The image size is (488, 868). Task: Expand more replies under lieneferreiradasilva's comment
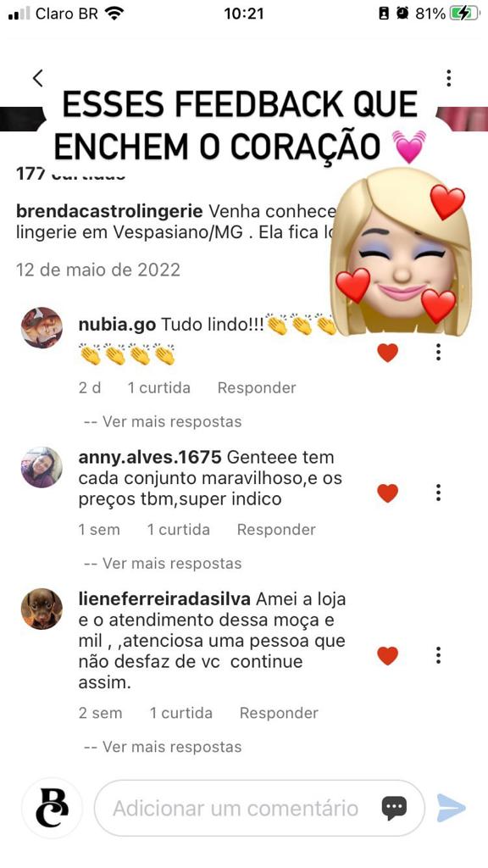163,747
